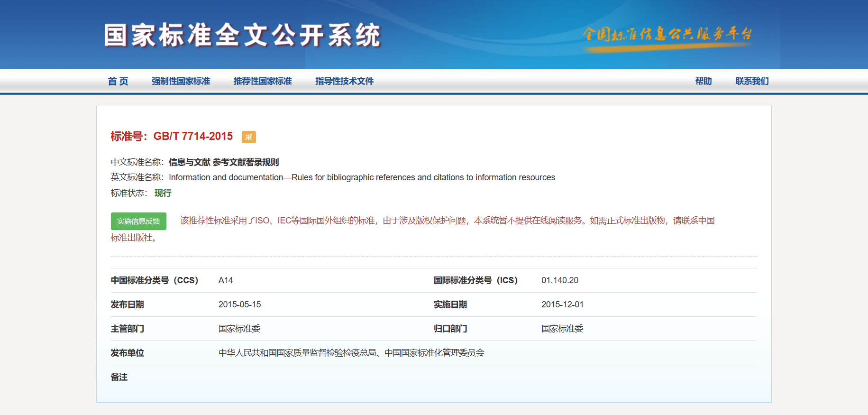The image size is (868, 415).
Task: Click the orange "采" adoption badge
Action: 248,137
